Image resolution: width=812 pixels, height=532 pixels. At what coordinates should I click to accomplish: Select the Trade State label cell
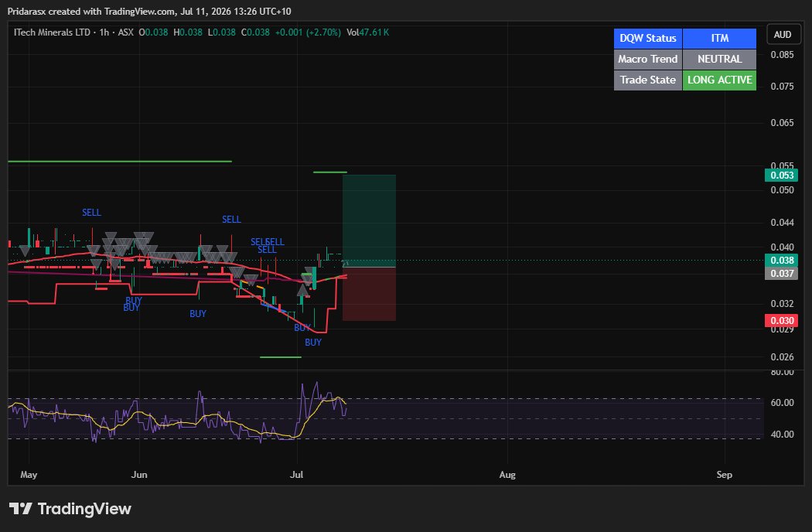[648, 80]
